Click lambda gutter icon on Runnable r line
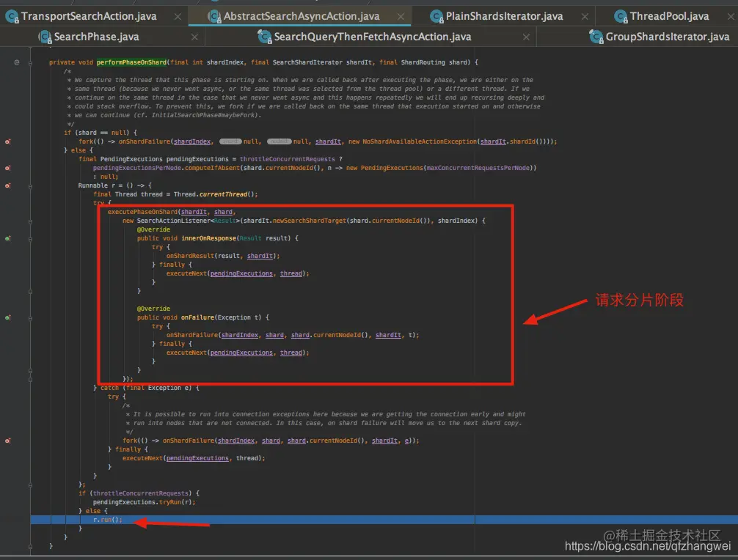The height and width of the screenshot is (560, 738). click(x=8, y=185)
